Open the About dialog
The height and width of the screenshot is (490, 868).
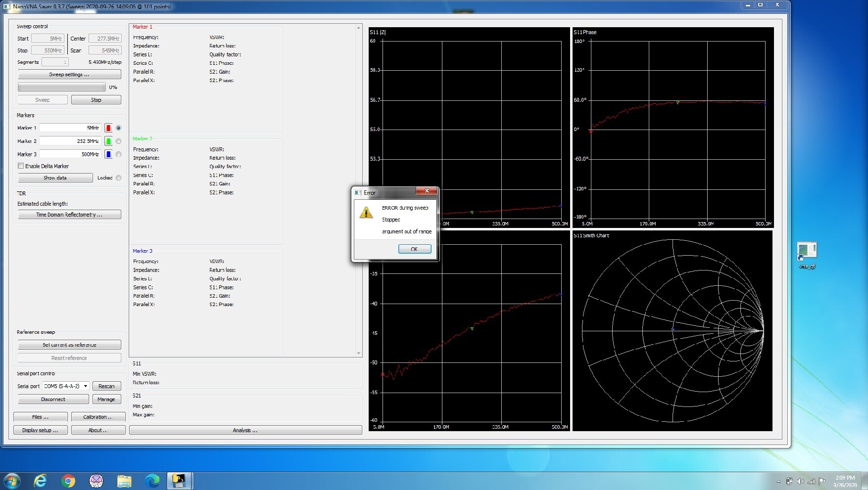click(97, 430)
